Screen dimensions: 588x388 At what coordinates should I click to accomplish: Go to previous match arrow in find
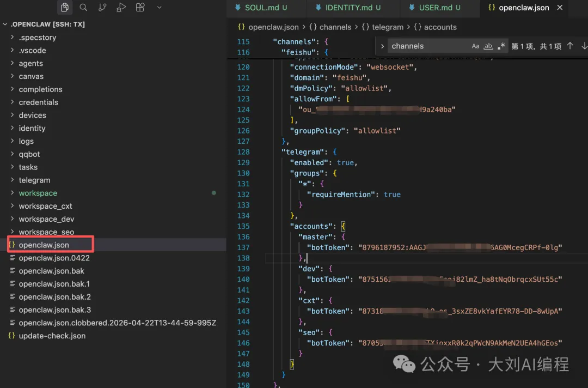570,46
